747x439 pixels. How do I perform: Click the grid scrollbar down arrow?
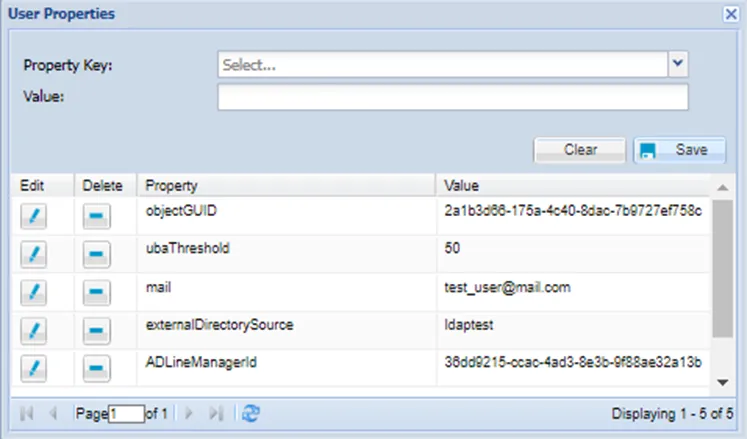click(723, 383)
